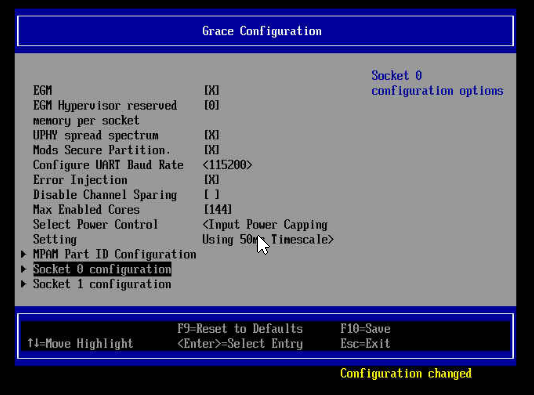Open highlighted Socket 0 configuration entry
Image resolution: width=534 pixels, height=395 pixels.
102,269
